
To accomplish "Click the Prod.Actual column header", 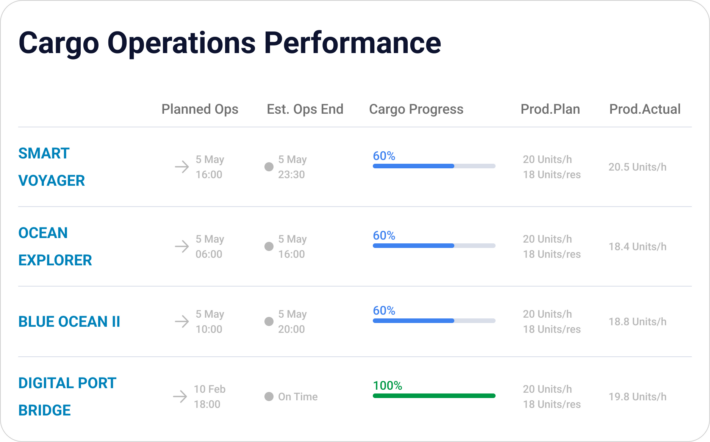I will click(x=645, y=109).
